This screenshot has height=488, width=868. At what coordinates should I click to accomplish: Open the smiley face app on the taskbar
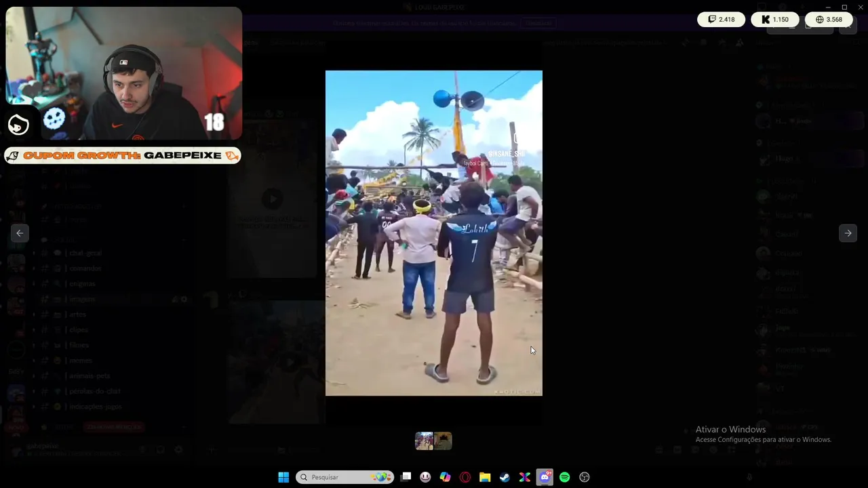pyautogui.click(x=425, y=477)
